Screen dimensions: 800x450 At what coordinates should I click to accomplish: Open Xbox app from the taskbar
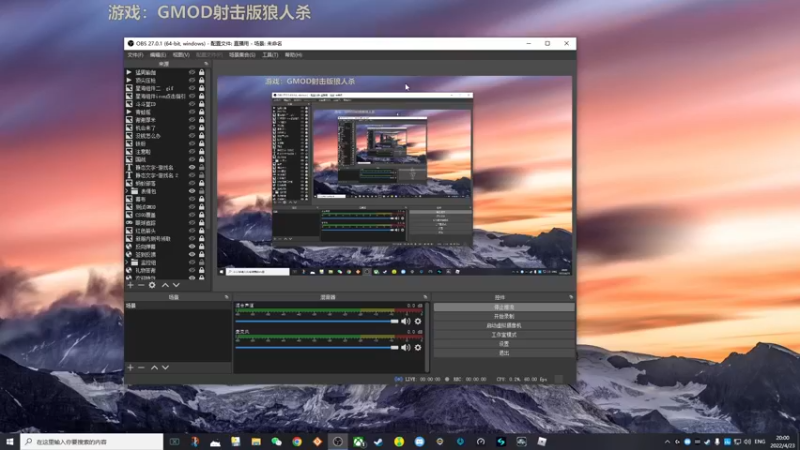click(x=358, y=441)
